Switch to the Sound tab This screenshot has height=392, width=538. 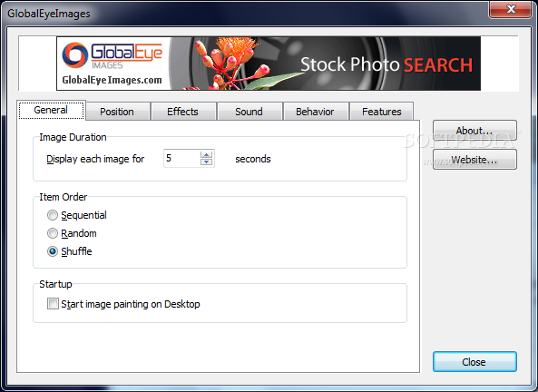click(x=249, y=112)
